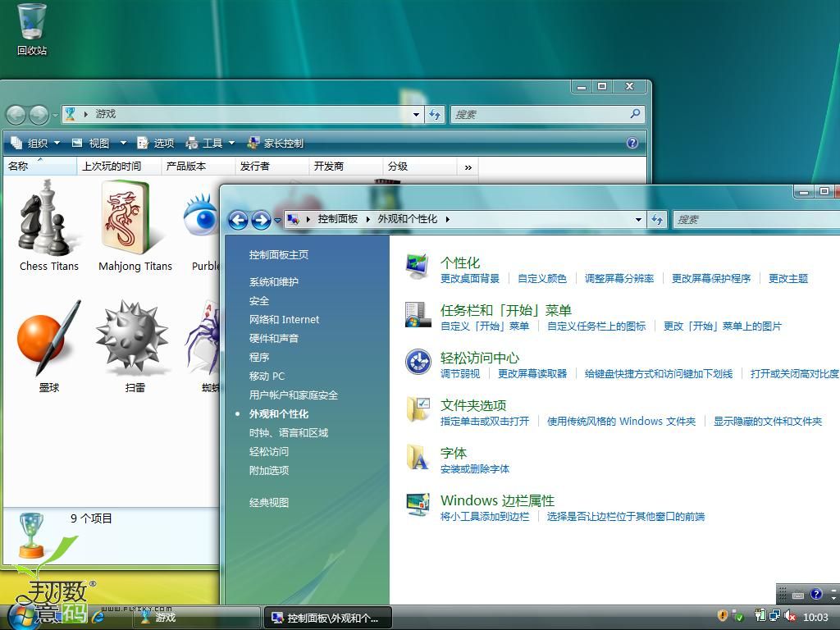Click the 字体 fonts folder icon
Viewport: 840px width, 630px height.
[x=418, y=457]
